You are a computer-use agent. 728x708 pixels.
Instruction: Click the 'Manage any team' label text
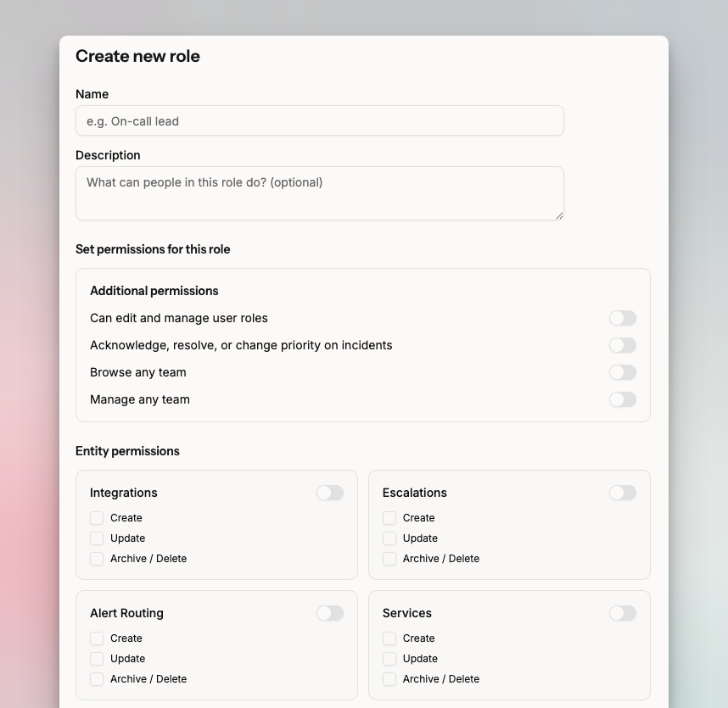(x=140, y=399)
